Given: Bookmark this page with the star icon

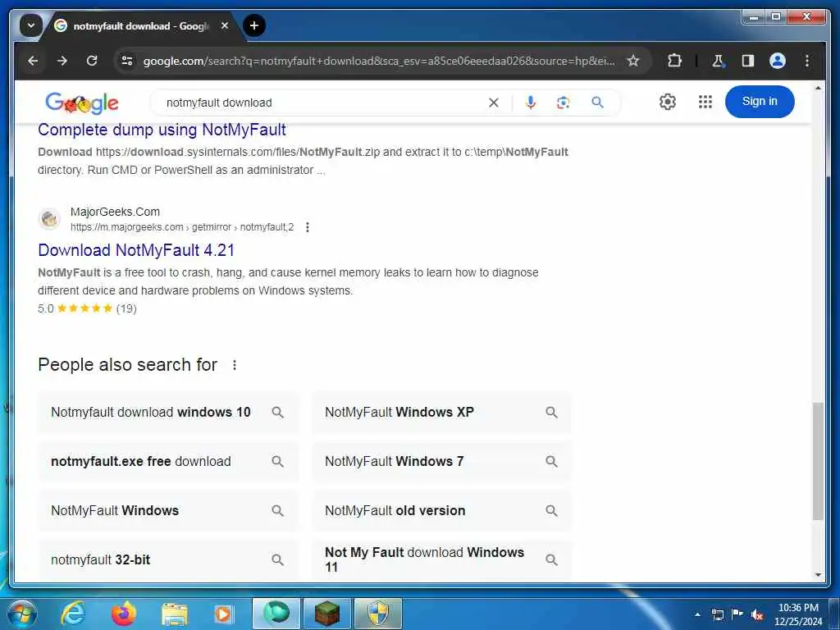Looking at the screenshot, I should 633,61.
